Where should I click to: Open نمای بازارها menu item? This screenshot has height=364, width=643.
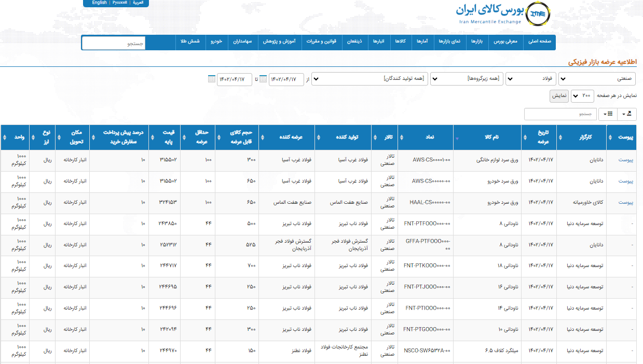(449, 41)
